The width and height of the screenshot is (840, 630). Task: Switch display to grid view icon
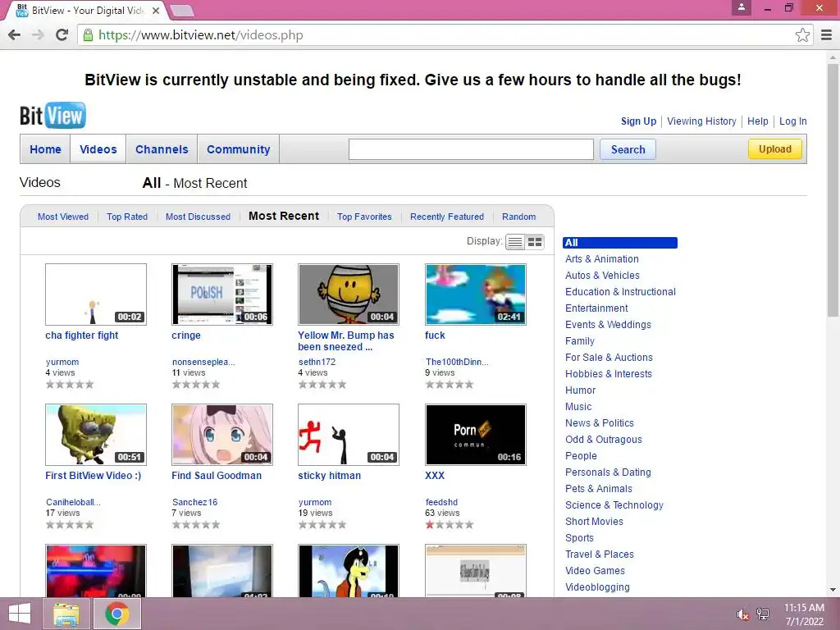tap(535, 242)
